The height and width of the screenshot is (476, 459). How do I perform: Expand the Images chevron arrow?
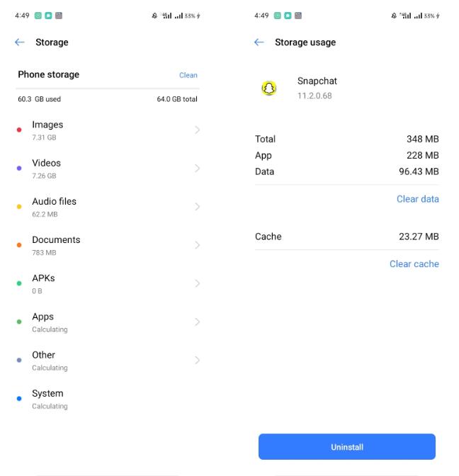pos(197,130)
